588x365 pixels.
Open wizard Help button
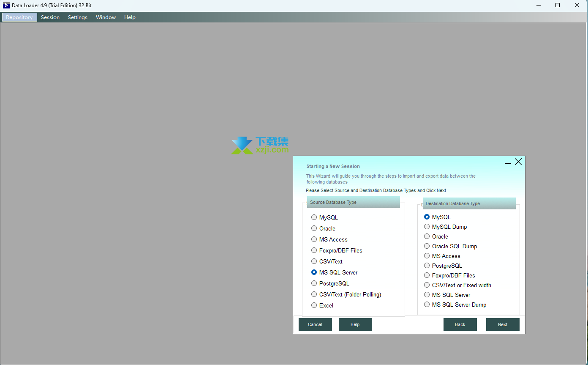(x=355, y=324)
